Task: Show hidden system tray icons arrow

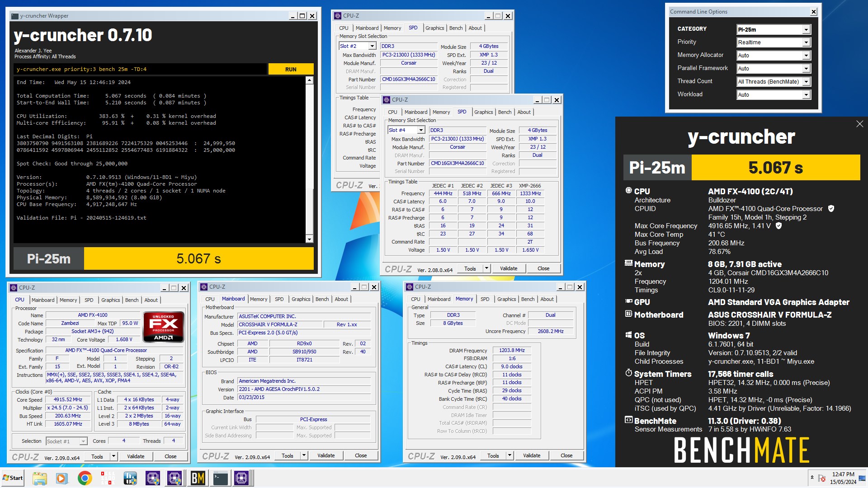Action: pos(812,478)
